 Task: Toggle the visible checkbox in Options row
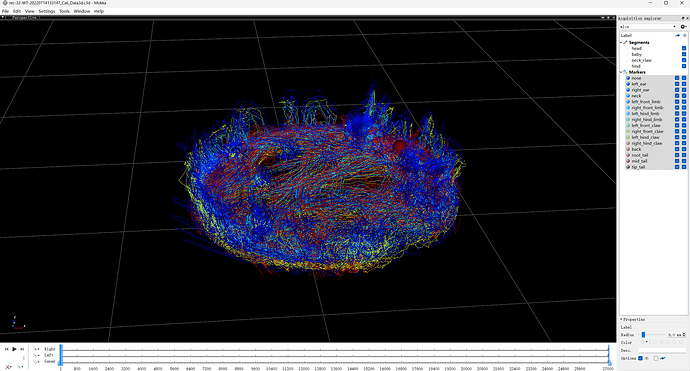pos(640,358)
